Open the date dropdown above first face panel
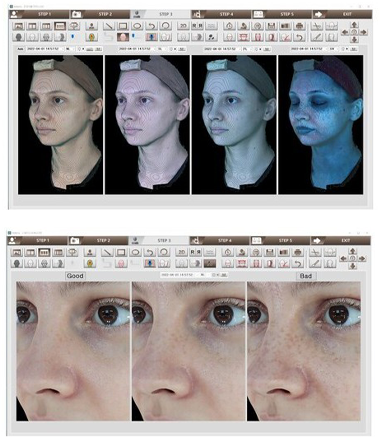Viewport: 380px width, 437px height. (x=44, y=49)
